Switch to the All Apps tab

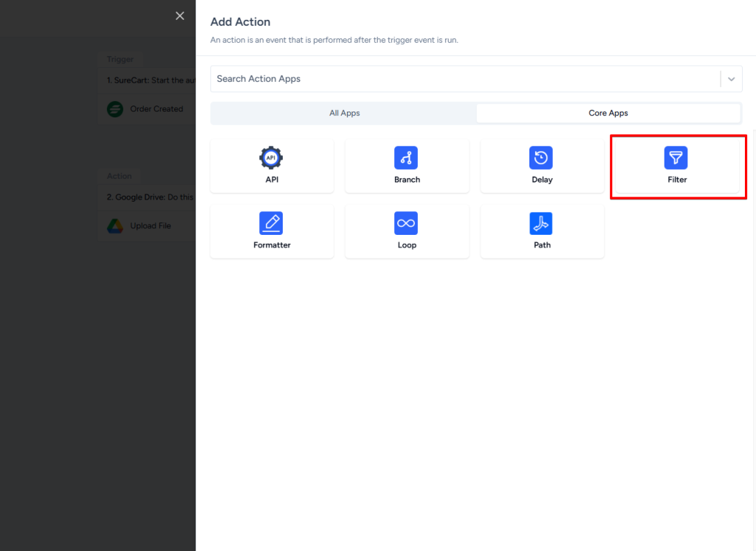point(344,113)
